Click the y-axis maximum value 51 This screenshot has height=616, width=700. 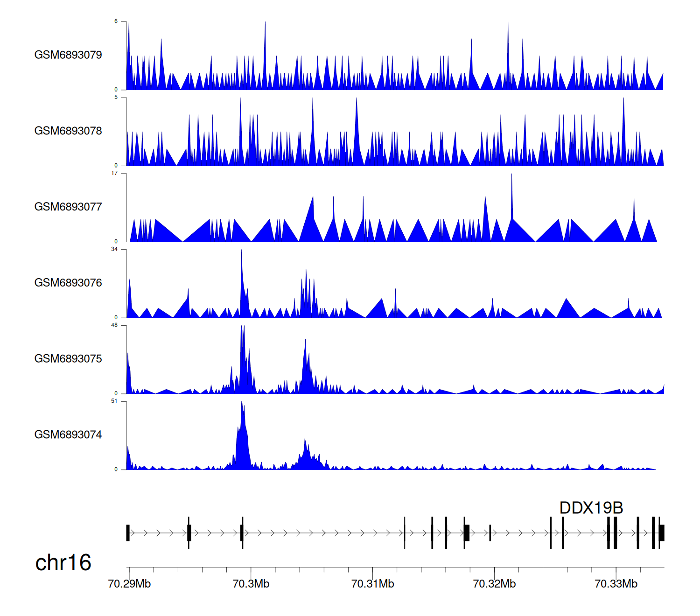click(x=114, y=401)
